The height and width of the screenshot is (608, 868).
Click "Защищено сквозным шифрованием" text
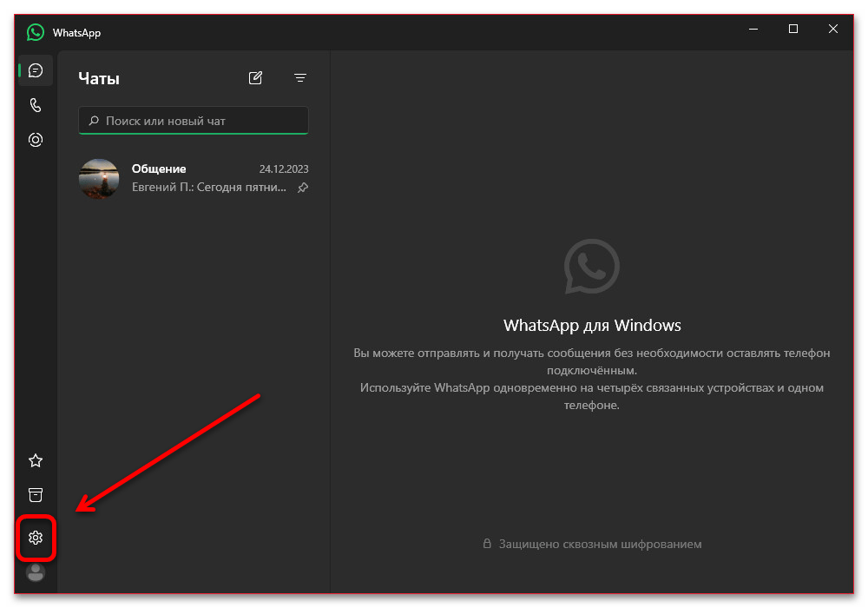600,545
